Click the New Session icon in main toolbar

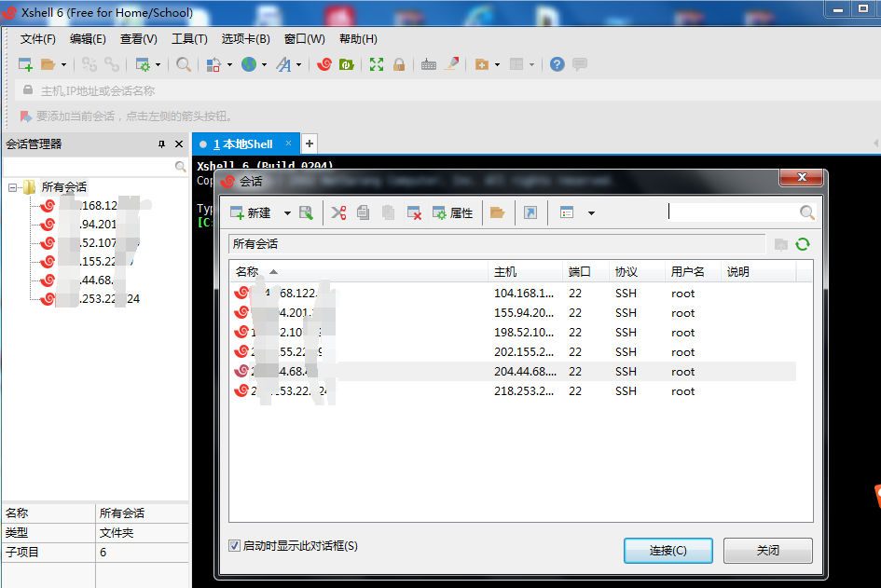click(25, 64)
